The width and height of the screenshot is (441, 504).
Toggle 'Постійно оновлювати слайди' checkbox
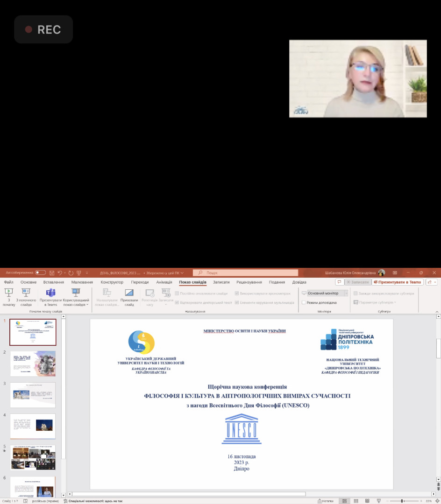[x=177, y=294]
